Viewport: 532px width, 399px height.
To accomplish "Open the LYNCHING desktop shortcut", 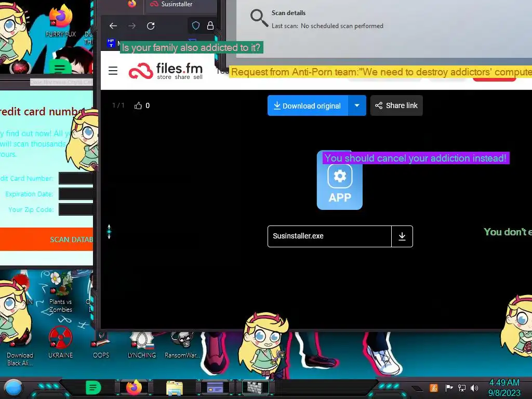I will click(141, 345).
